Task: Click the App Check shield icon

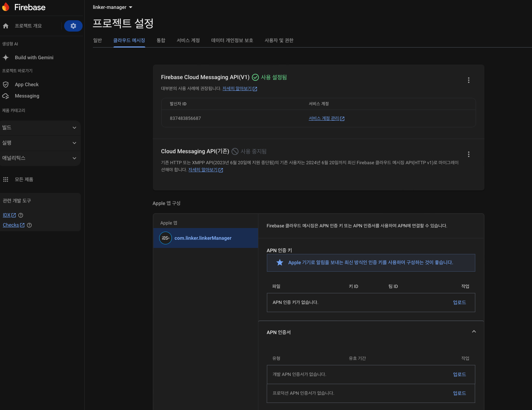Action: pos(6,84)
